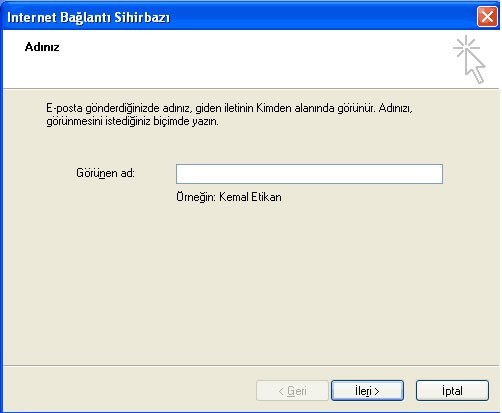Click the white header banner area
Screen dimensions: 502x413
pyautogui.click(x=233, y=59)
